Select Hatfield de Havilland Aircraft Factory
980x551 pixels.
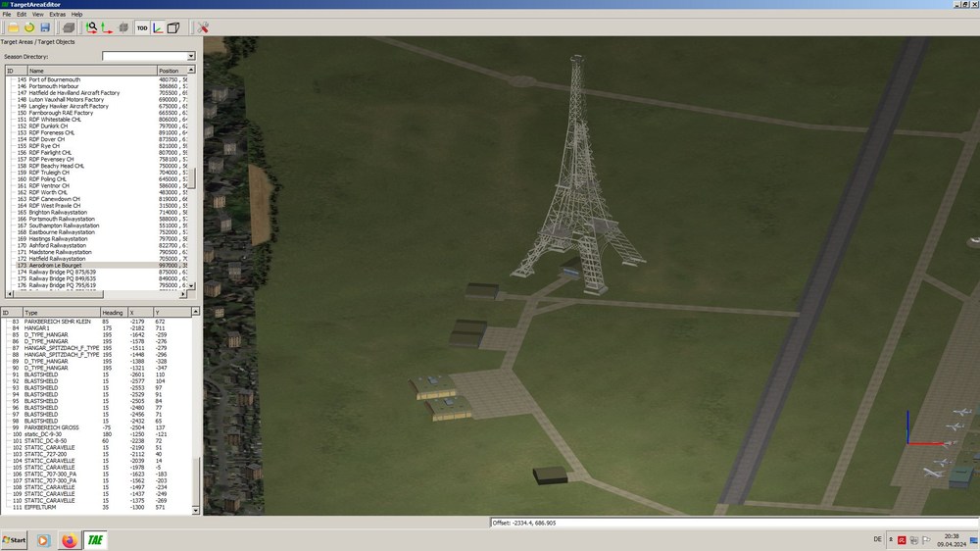[96, 92]
